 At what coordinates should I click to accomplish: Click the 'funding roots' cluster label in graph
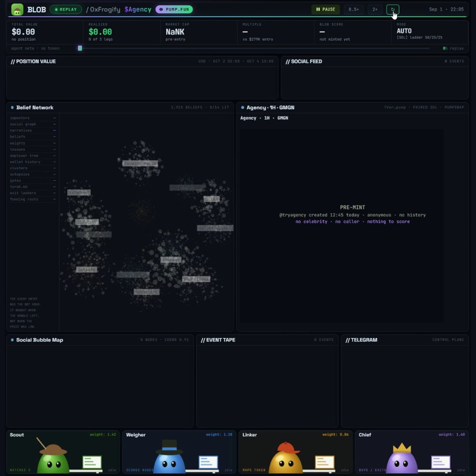click(140, 164)
